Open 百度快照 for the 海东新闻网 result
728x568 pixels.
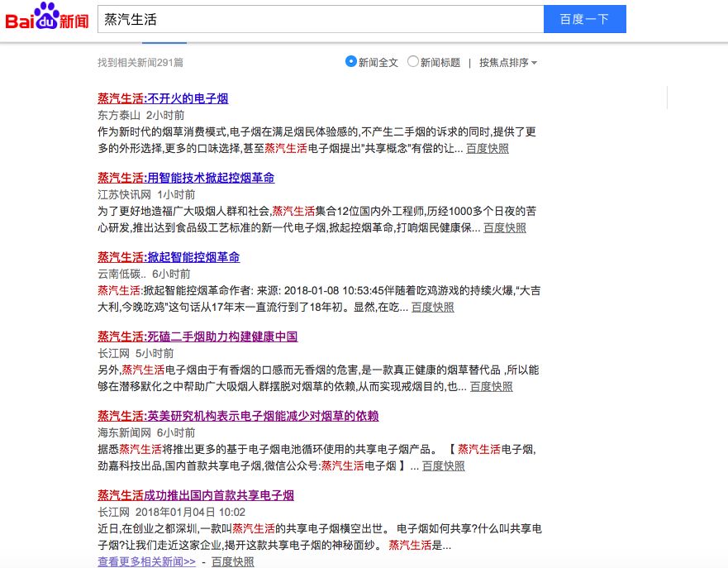click(x=444, y=466)
